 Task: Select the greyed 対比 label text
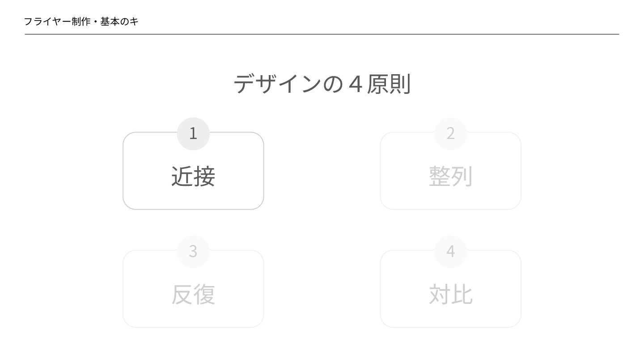click(450, 294)
